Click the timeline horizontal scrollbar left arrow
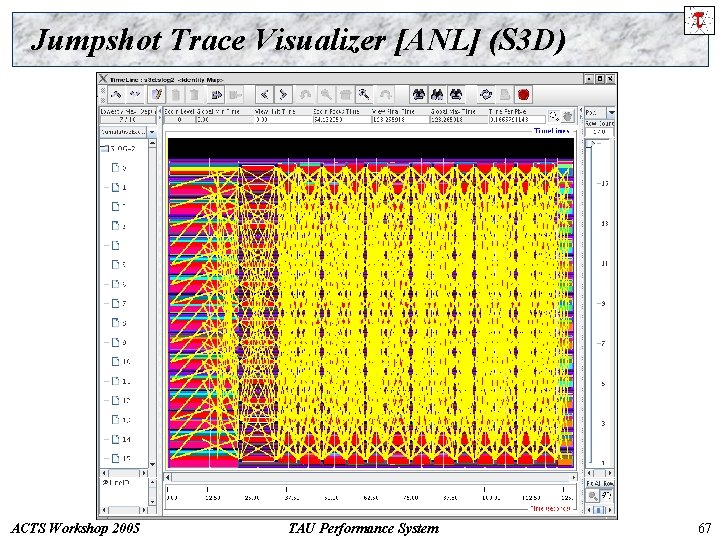720x540 pixels. pyautogui.click(x=168, y=478)
